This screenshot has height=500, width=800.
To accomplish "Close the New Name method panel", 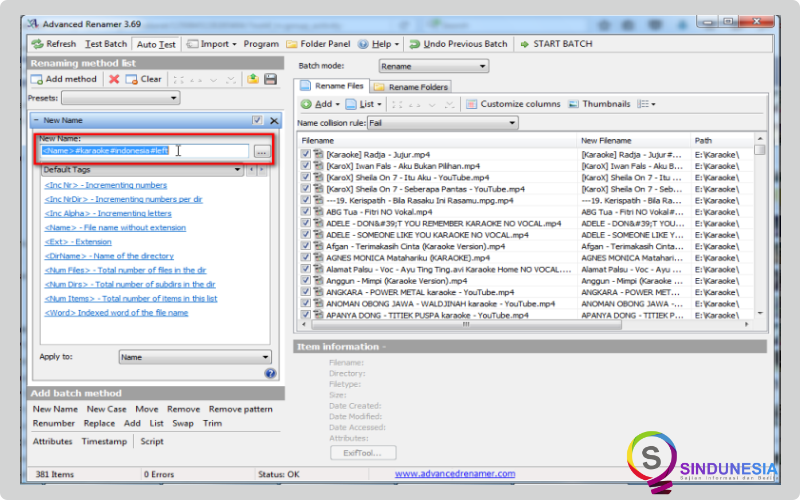I will point(274,121).
